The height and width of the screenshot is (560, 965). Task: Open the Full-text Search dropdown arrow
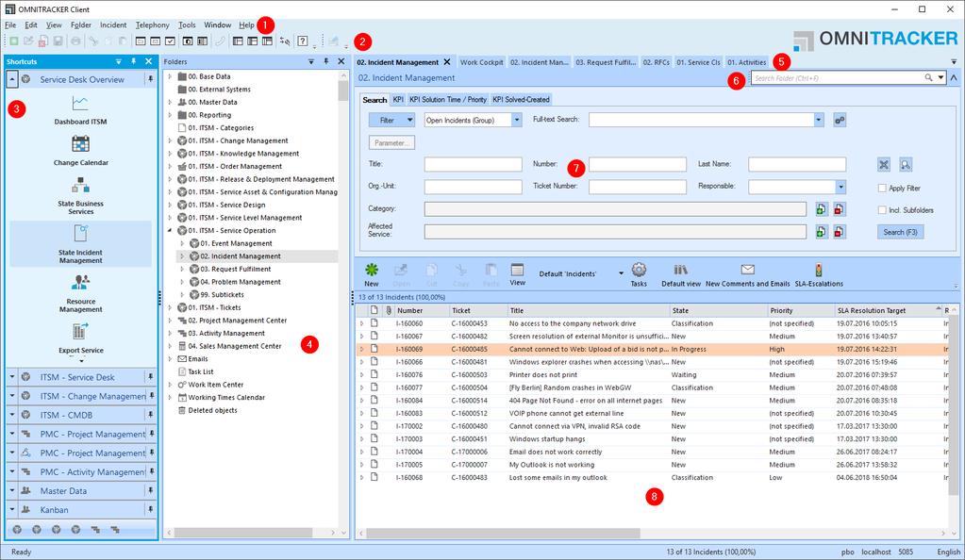819,120
